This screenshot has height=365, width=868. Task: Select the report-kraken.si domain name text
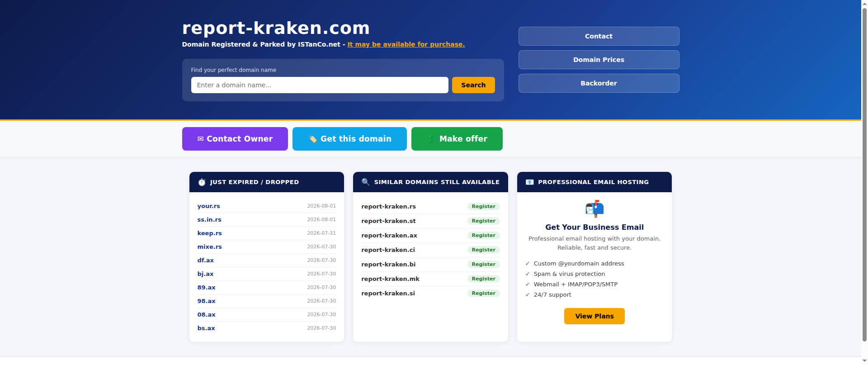click(x=388, y=293)
